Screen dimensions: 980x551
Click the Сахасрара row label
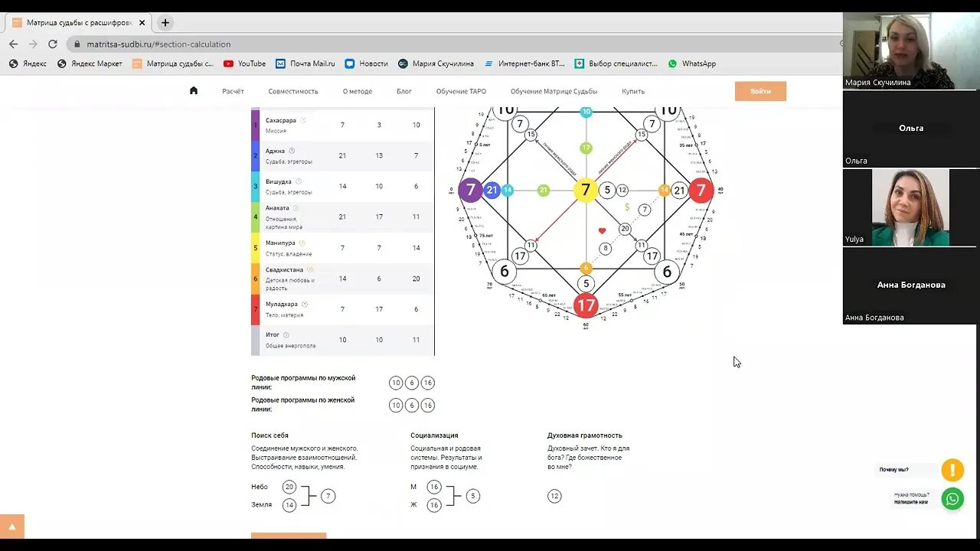(280, 120)
